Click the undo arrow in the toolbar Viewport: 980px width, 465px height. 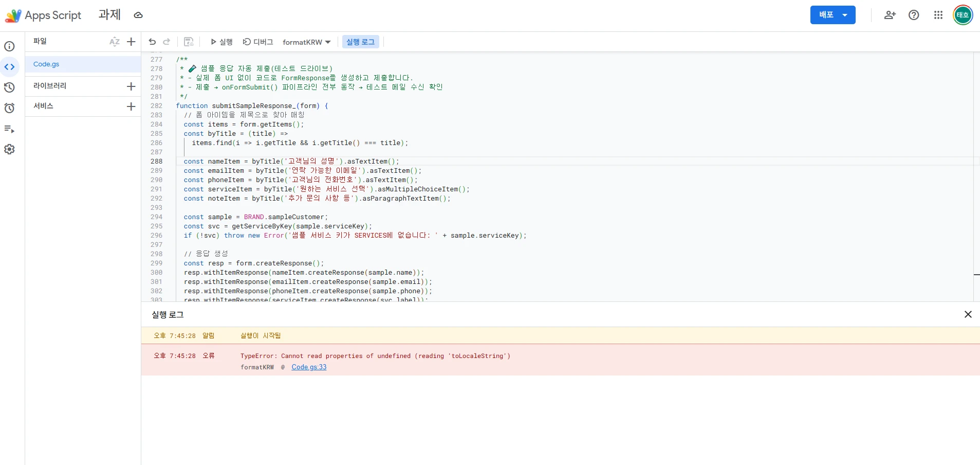pos(152,42)
